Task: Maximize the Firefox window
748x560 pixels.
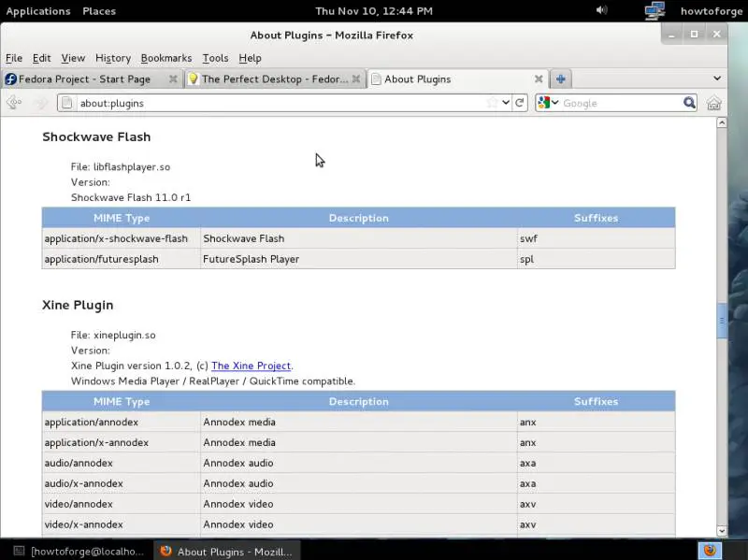Action: 694,35
